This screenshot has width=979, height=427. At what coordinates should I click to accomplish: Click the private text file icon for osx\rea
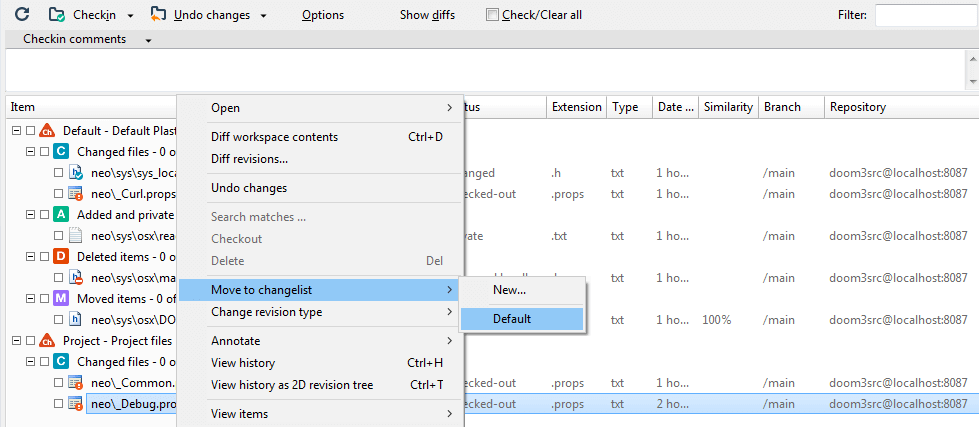coord(76,236)
